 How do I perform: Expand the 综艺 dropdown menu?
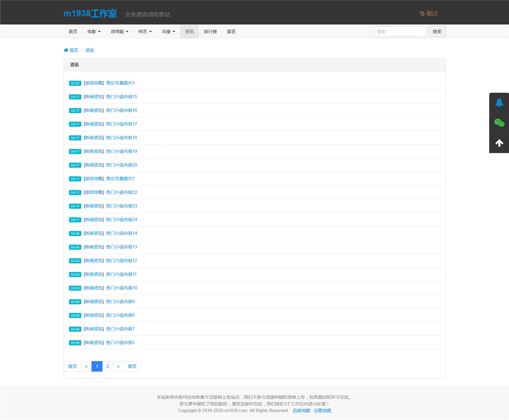(145, 31)
